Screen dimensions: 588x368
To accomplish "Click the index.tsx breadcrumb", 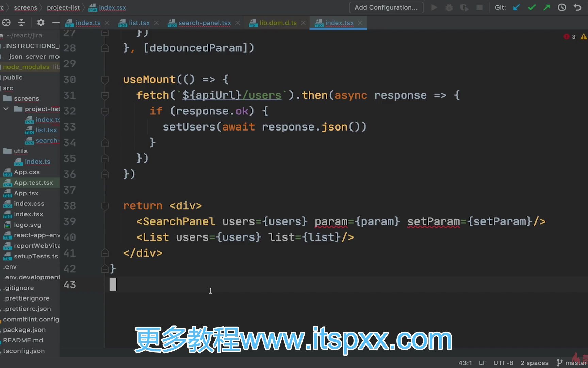I will point(112,7).
